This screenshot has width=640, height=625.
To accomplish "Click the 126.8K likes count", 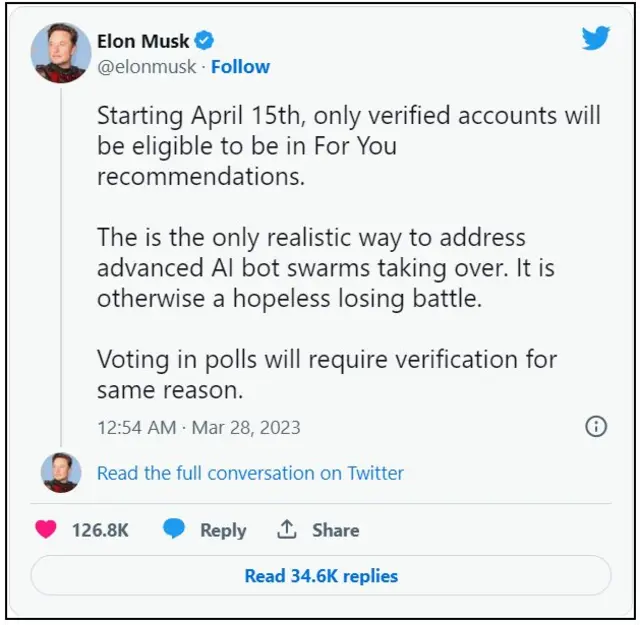I will pos(100,530).
